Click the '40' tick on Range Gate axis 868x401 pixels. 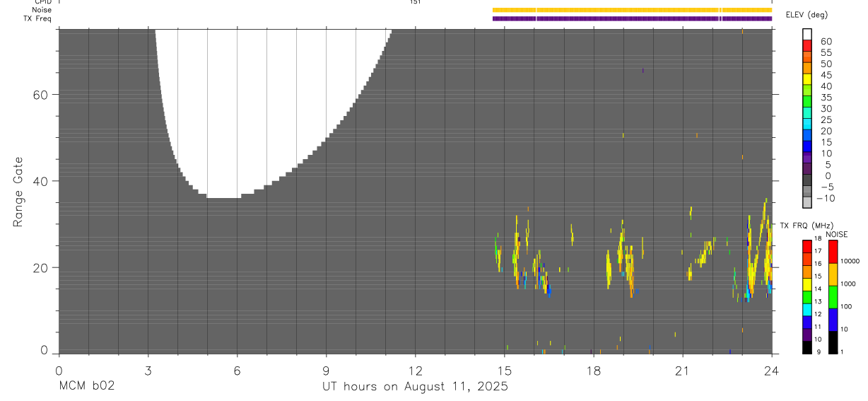click(x=40, y=181)
